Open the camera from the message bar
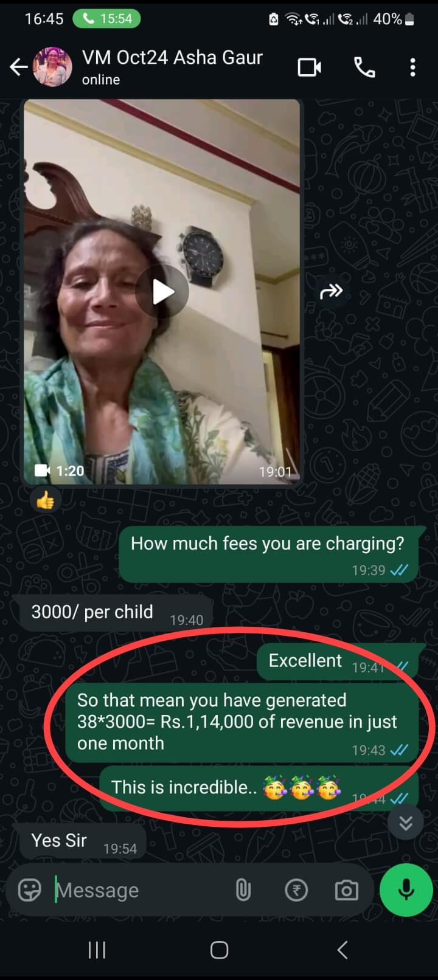 point(346,890)
